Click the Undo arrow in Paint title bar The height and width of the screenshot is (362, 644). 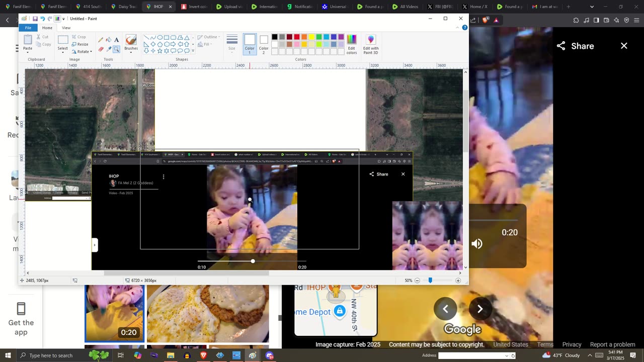(42, 19)
